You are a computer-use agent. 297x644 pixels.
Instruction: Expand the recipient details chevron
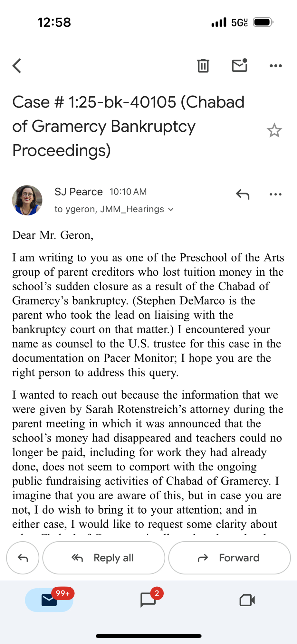(171, 210)
